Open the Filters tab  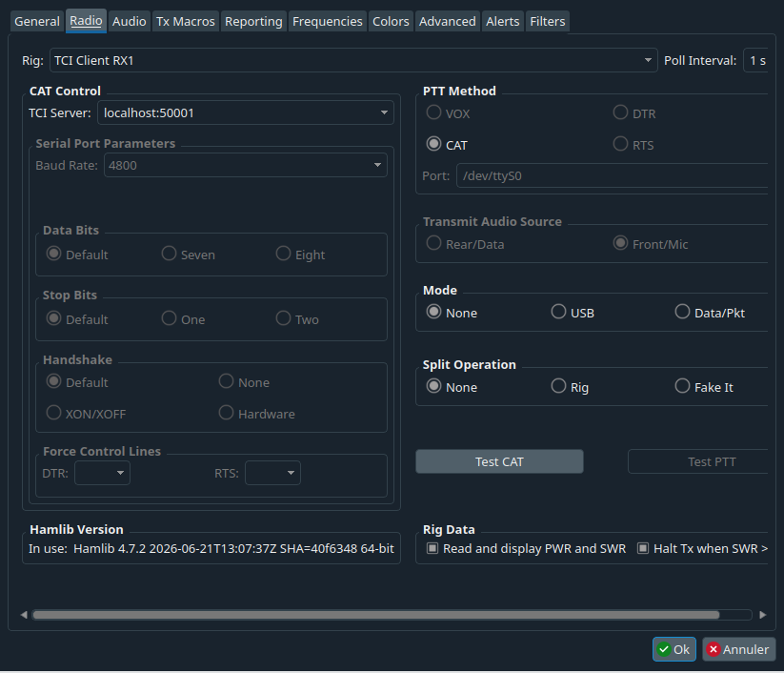pyautogui.click(x=548, y=22)
